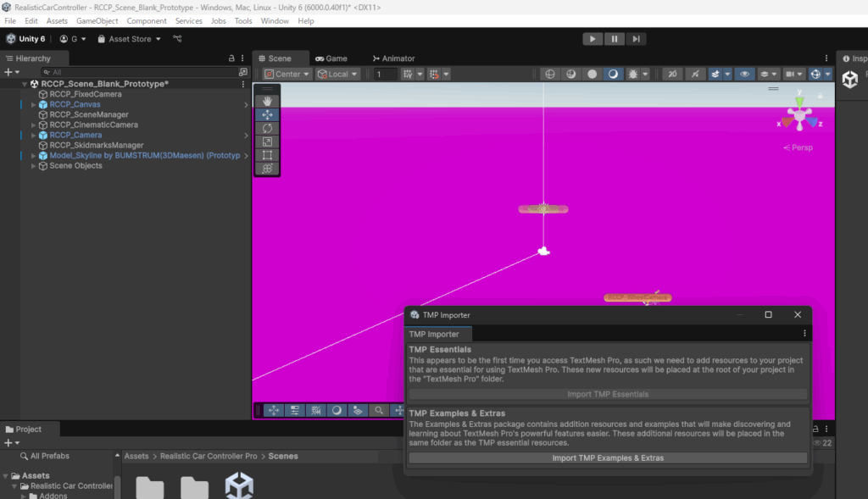This screenshot has height=499, width=868.
Task: Switch to the Animator tab
Action: (x=393, y=58)
